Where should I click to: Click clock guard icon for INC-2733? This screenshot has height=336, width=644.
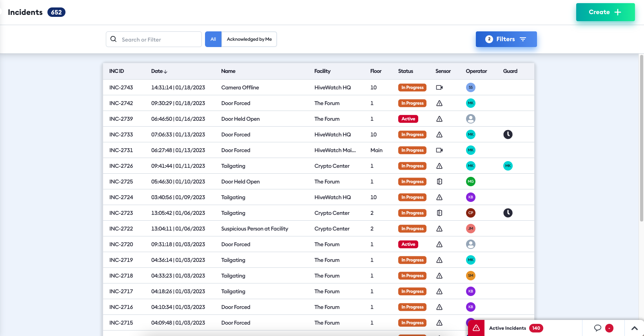[x=508, y=134]
